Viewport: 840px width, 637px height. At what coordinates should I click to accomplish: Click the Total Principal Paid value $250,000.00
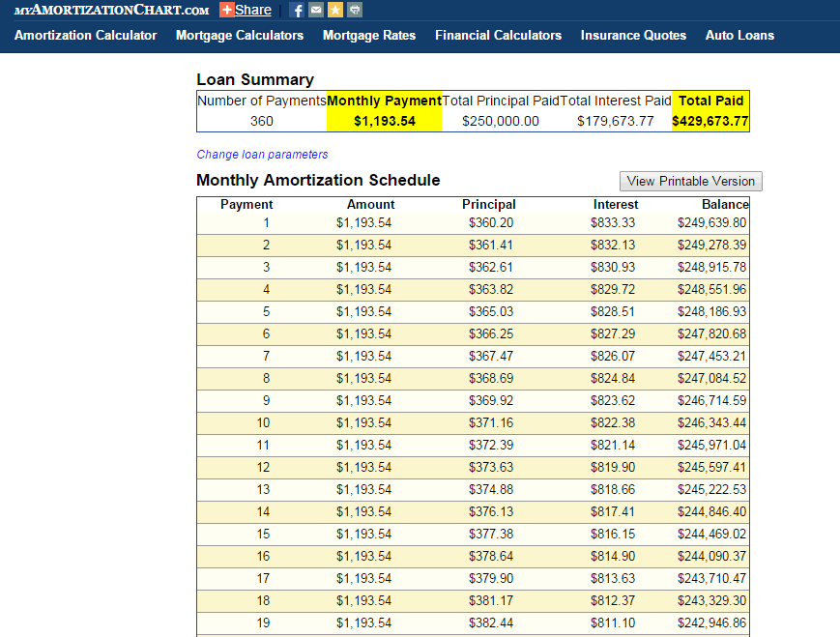[x=501, y=121]
